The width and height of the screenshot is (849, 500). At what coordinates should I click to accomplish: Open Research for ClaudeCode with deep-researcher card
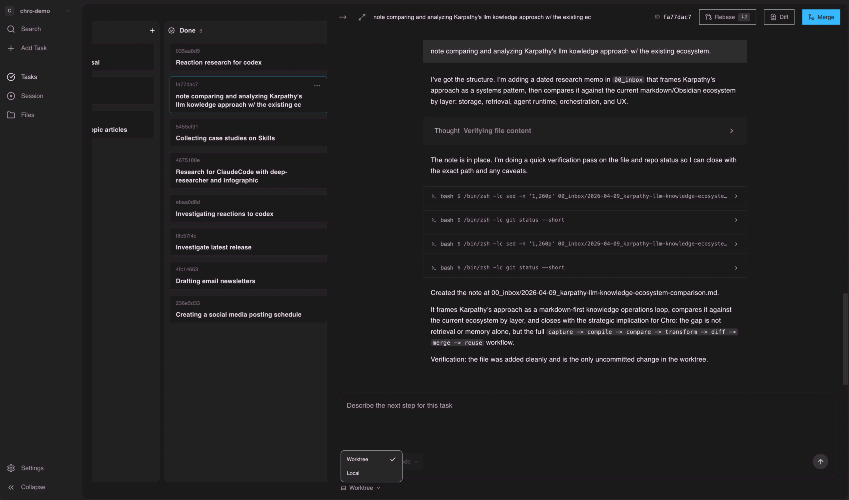click(x=248, y=171)
